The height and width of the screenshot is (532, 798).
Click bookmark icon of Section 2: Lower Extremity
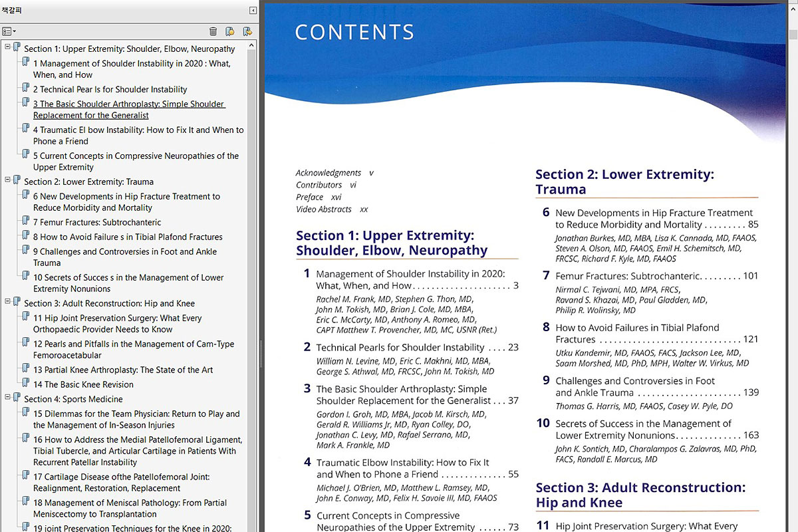(x=17, y=180)
